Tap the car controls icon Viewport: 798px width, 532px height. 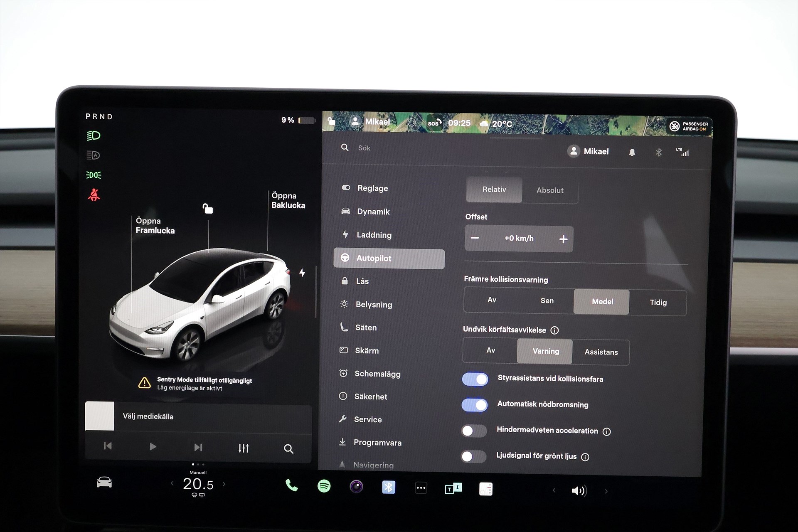tap(104, 482)
